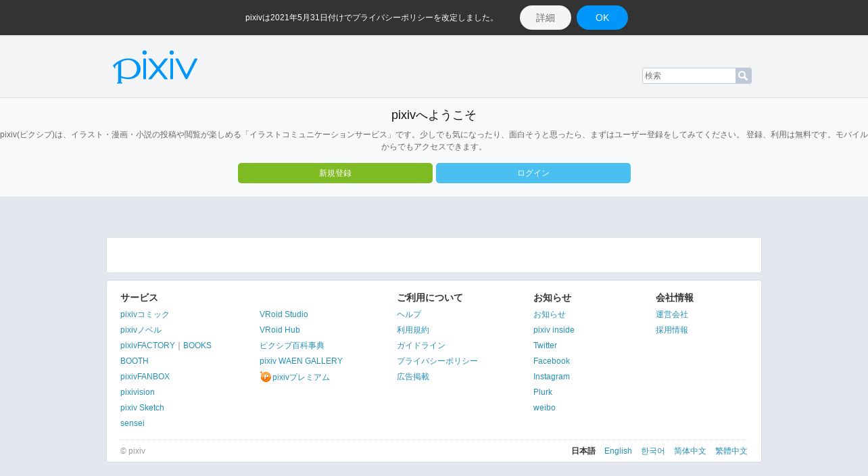Click the search magnifier icon
Image resolution: width=868 pixels, height=476 pixels.
[744, 76]
